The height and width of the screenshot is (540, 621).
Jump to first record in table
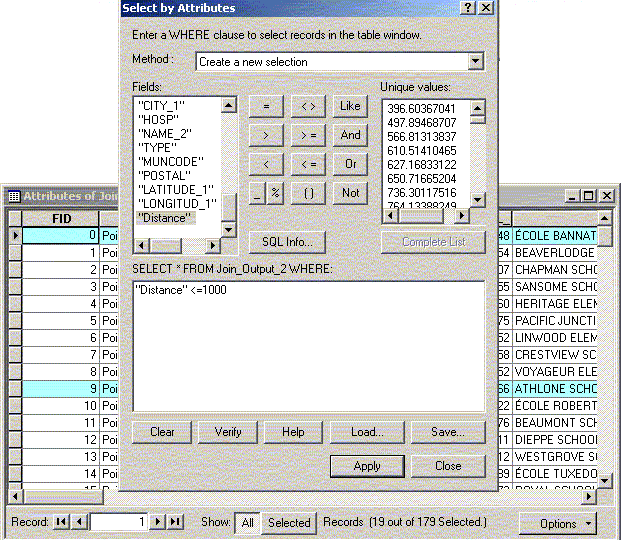(x=62, y=522)
